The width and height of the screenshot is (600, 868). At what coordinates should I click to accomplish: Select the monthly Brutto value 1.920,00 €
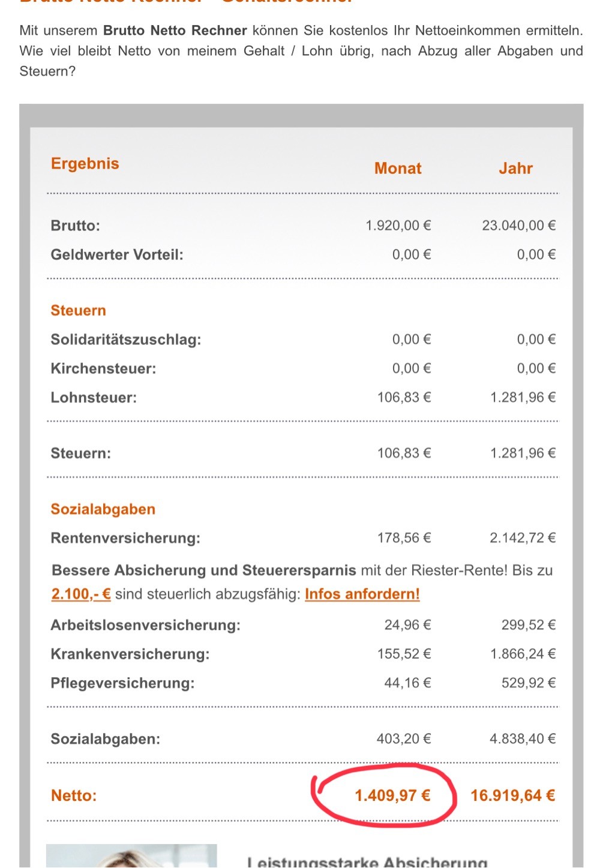pyautogui.click(x=398, y=226)
